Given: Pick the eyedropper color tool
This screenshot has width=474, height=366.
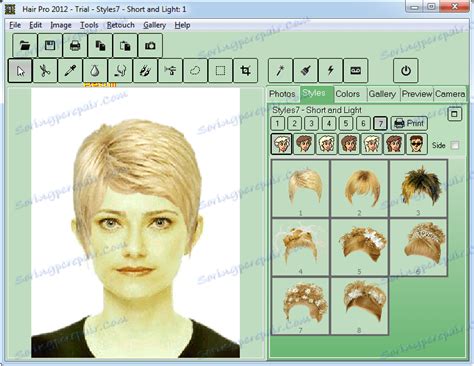Looking at the screenshot, I should [70, 71].
